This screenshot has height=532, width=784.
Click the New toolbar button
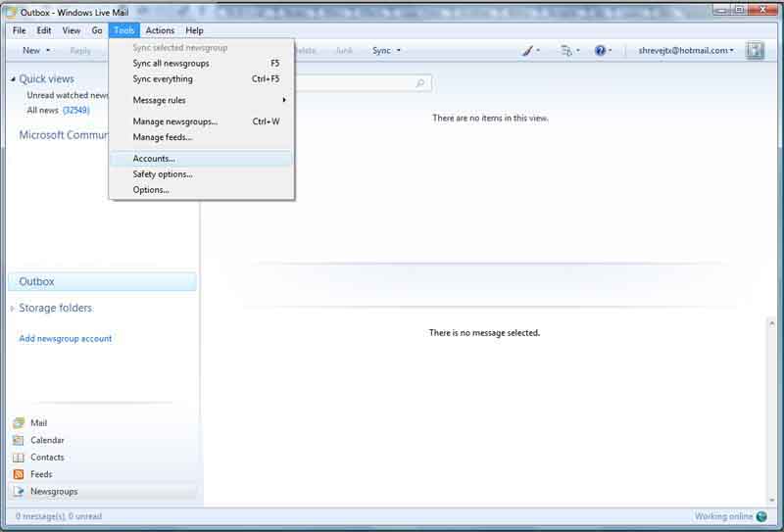point(31,51)
